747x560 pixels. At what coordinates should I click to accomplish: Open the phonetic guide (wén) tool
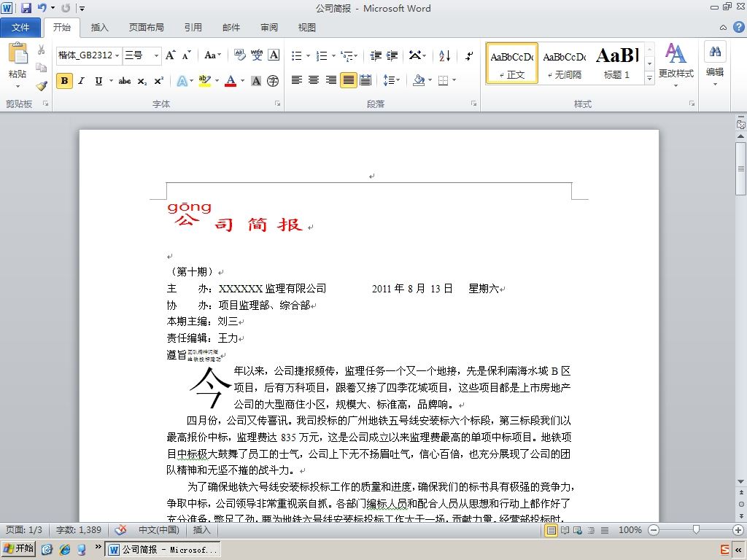257,55
